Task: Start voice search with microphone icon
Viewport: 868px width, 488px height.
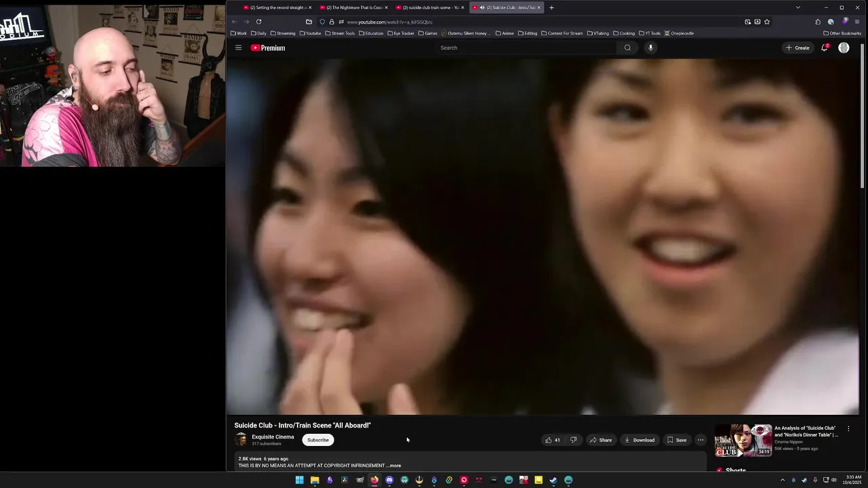Action: coord(650,47)
